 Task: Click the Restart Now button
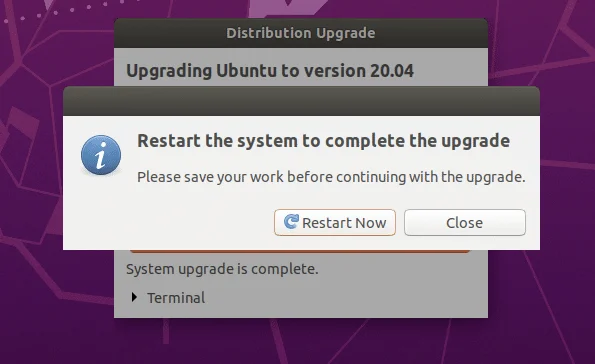click(x=335, y=222)
